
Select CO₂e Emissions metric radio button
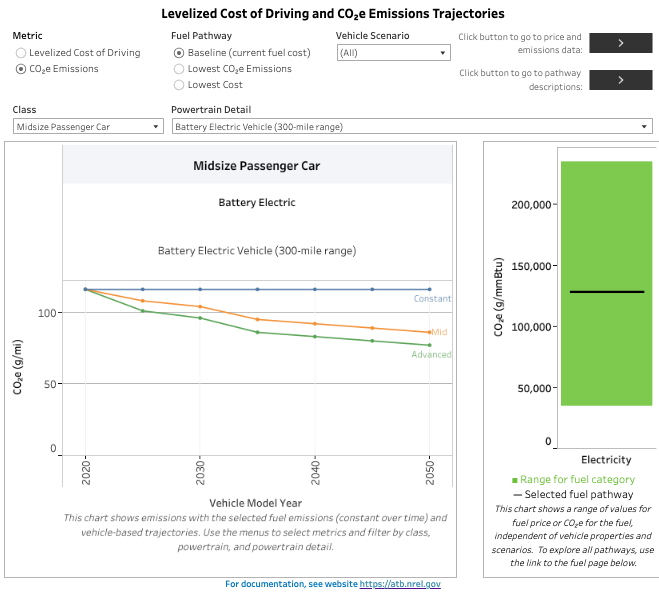pyautogui.click(x=21, y=69)
